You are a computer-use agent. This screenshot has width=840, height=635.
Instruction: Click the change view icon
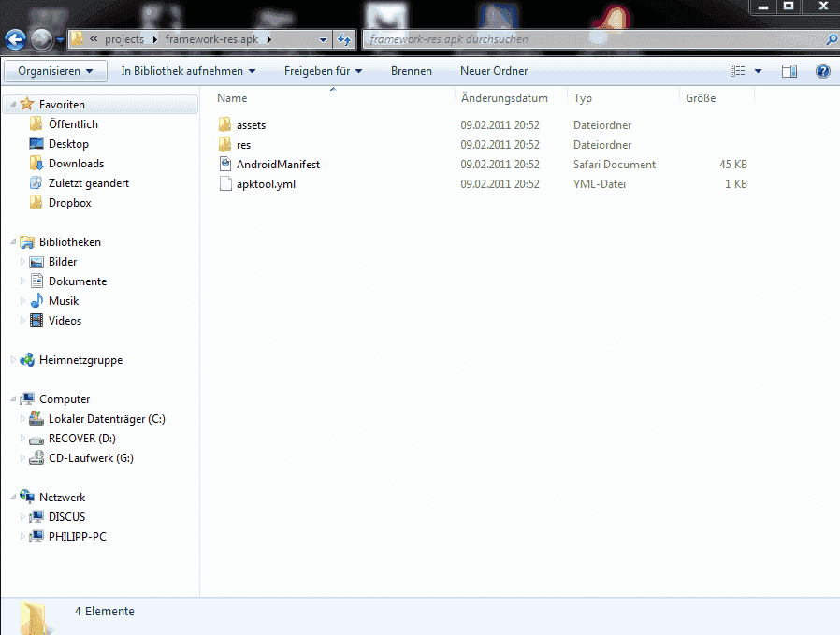pyautogui.click(x=738, y=71)
